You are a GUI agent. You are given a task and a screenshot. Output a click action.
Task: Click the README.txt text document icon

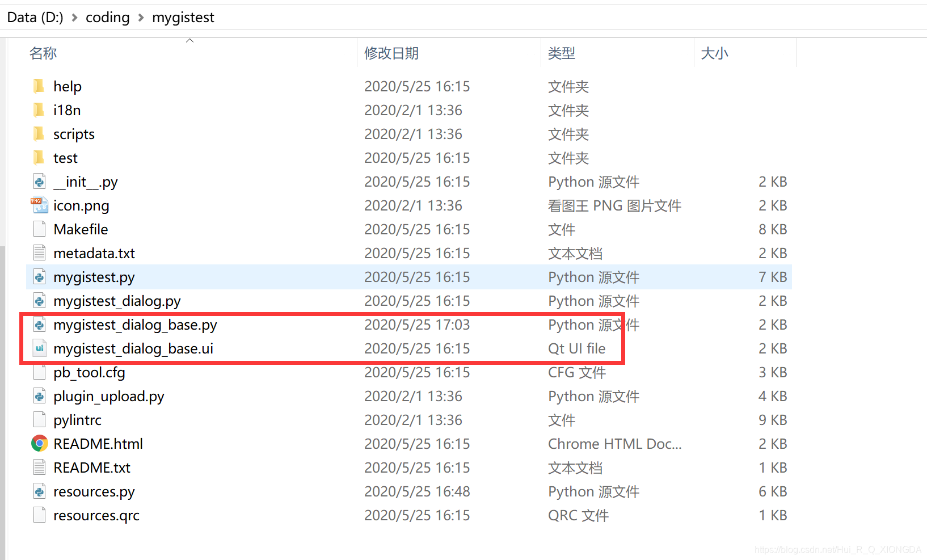click(39, 468)
